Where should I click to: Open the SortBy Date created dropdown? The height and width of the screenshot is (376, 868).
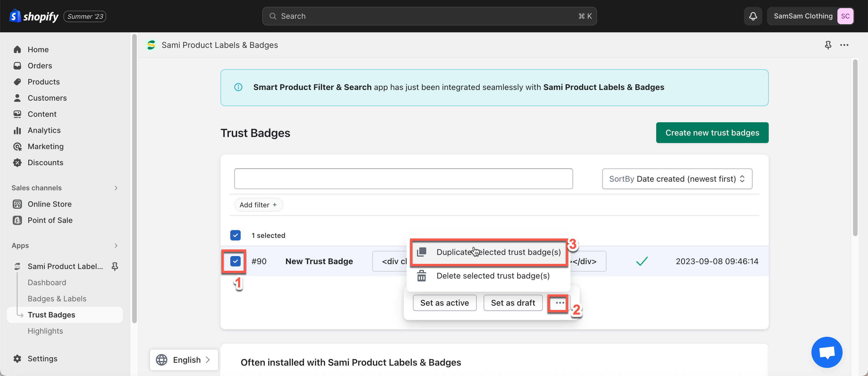pyautogui.click(x=677, y=179)
